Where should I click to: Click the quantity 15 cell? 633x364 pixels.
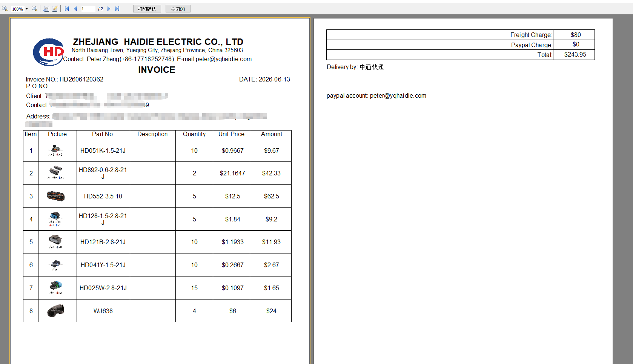pos(194,288)
